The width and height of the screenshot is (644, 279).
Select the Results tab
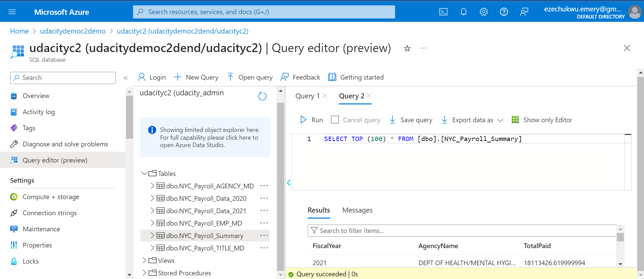[x=319, y=210]
